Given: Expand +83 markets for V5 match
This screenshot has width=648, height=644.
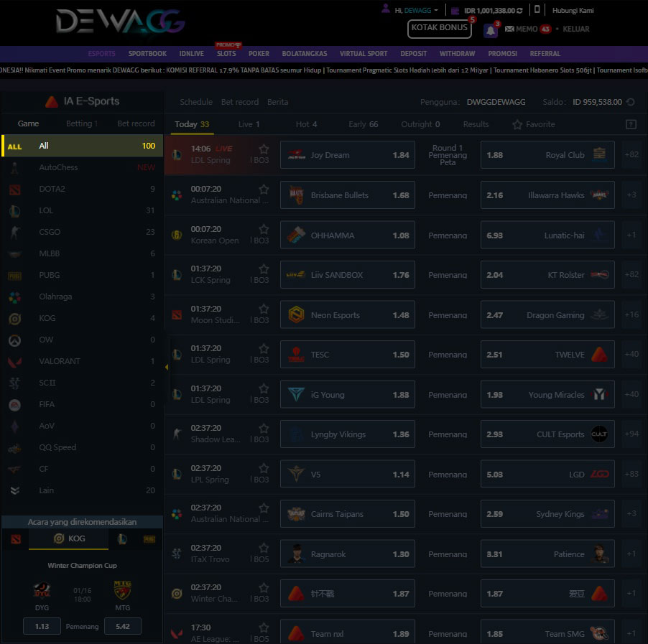Looking at the screenshot, I should (x=631, y=474).
